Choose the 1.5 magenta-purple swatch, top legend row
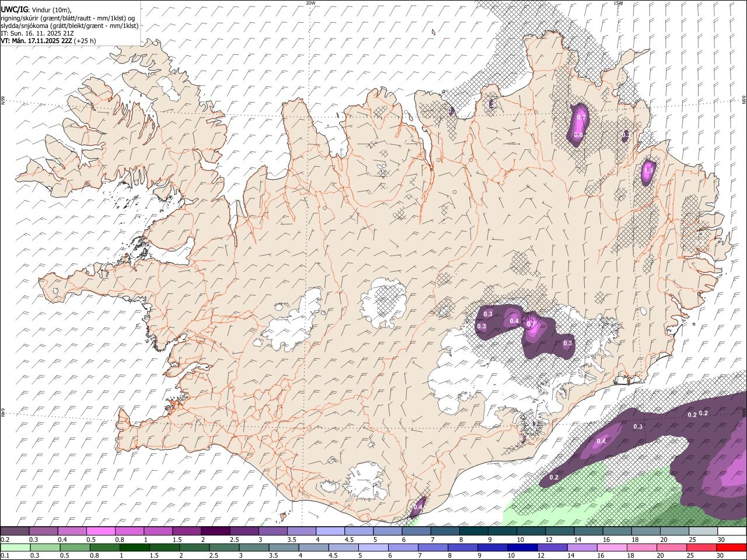 187,531
